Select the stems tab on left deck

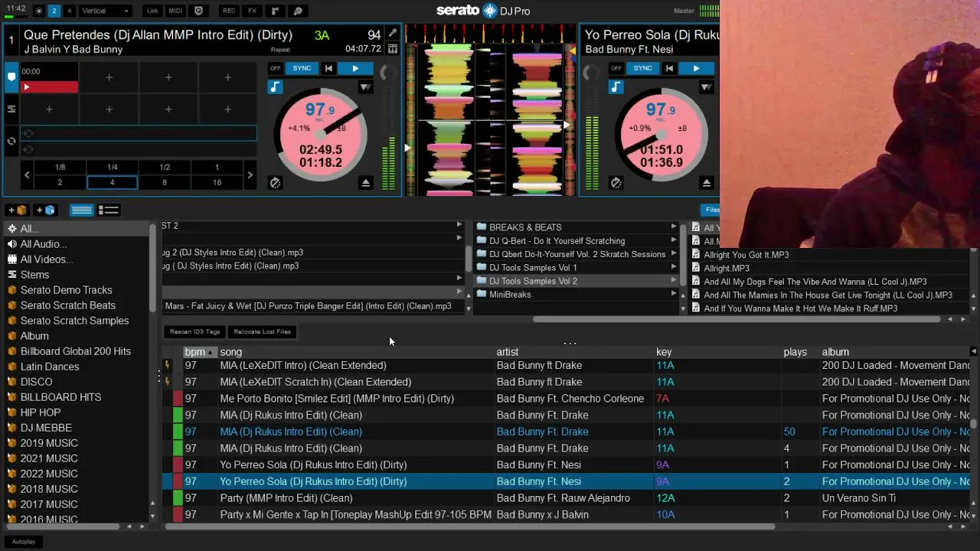pyautogui.click(x=11, y=109)
